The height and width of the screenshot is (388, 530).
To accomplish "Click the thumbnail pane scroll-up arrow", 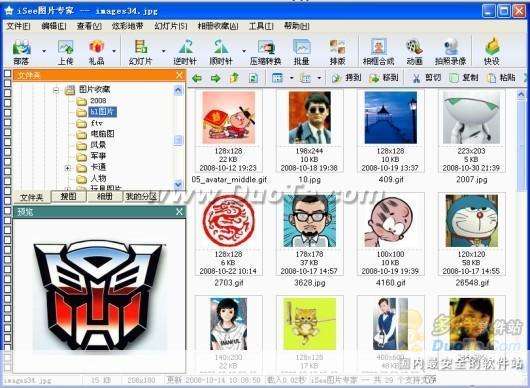I will click(521, 95).
